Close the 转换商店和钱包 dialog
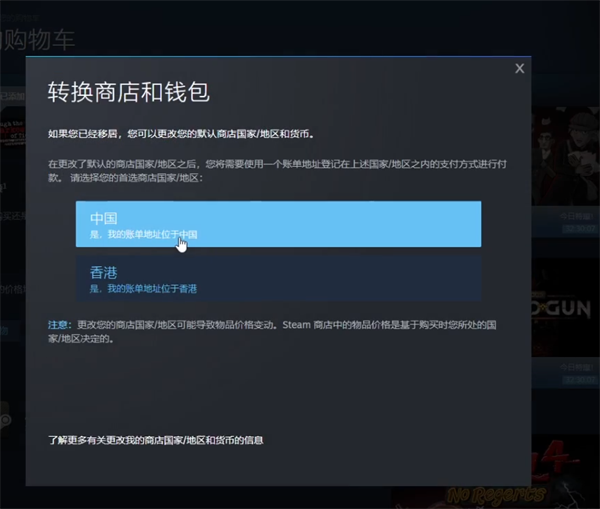This screenshot has height=509, width=600. [x=519, y=69]
